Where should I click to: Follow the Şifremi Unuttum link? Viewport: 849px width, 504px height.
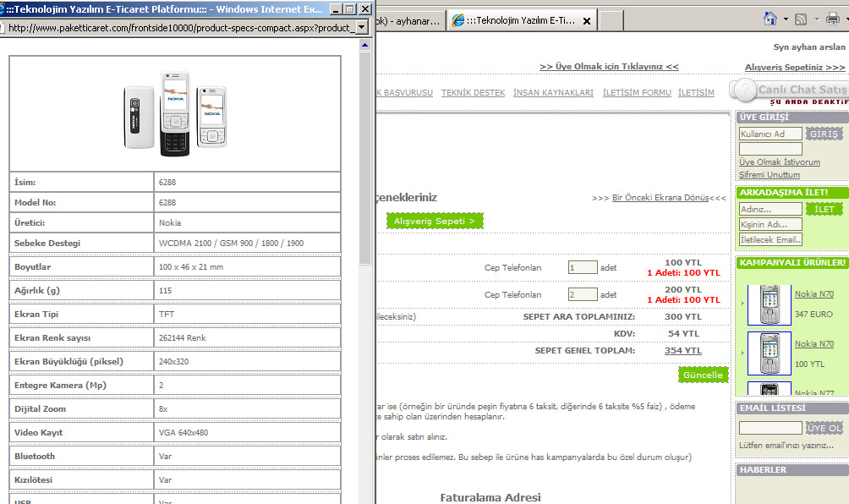coord(769,174)
